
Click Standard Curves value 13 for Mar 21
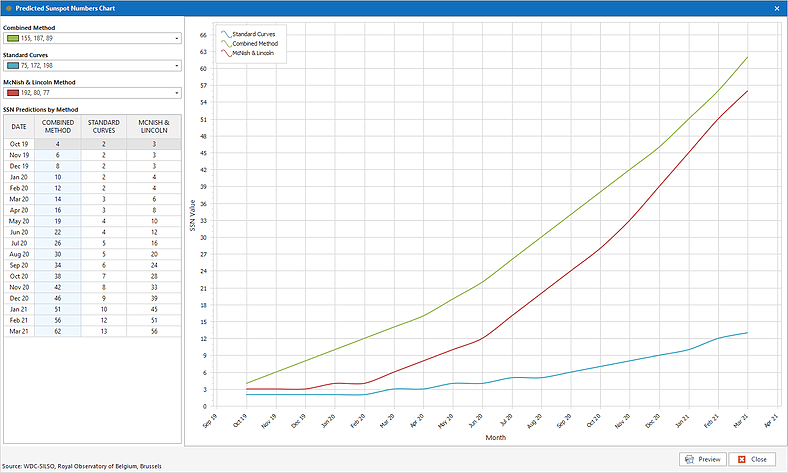(104, 332)
